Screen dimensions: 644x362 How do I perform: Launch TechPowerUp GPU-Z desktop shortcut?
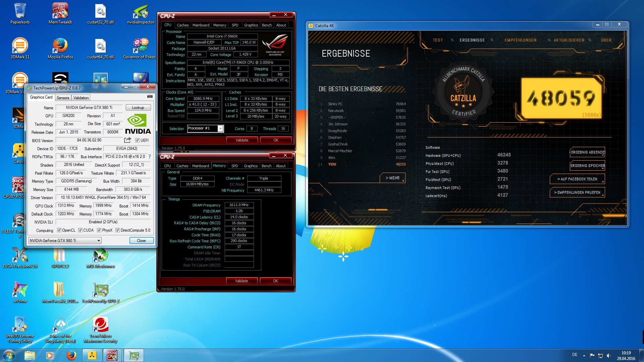click(101, 292)
